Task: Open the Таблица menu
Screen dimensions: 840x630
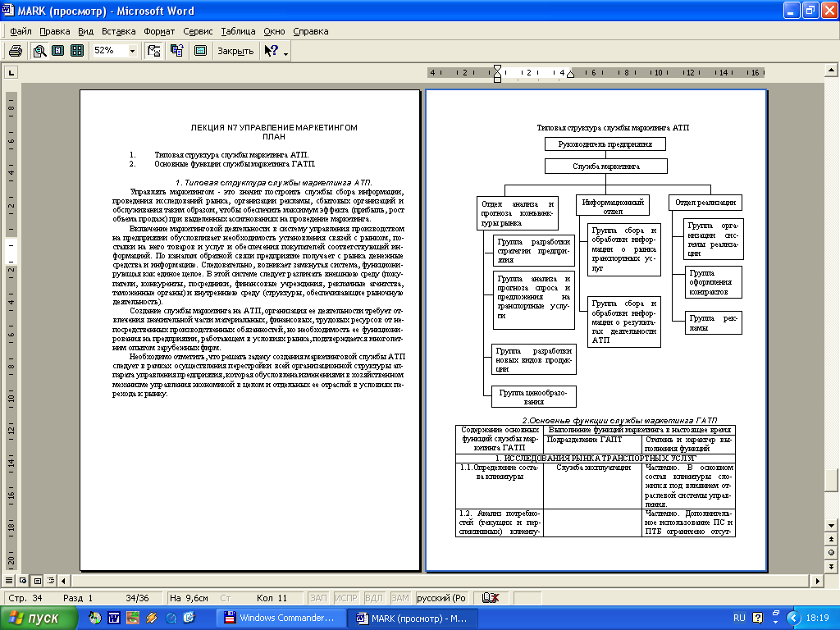Action: click(x=238, y=31)
